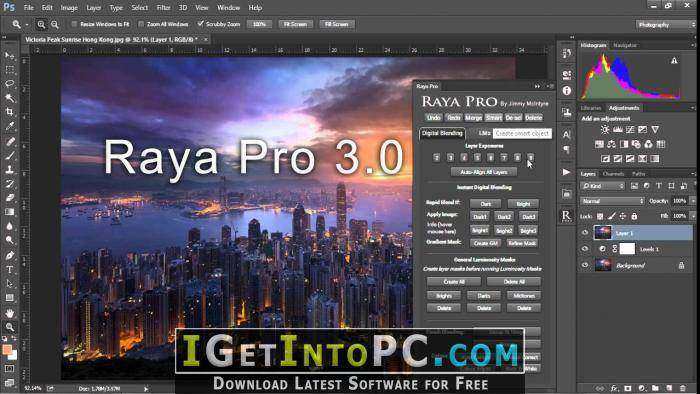Select the Eyedropper tool
The image size is (700, 394).
9,126
